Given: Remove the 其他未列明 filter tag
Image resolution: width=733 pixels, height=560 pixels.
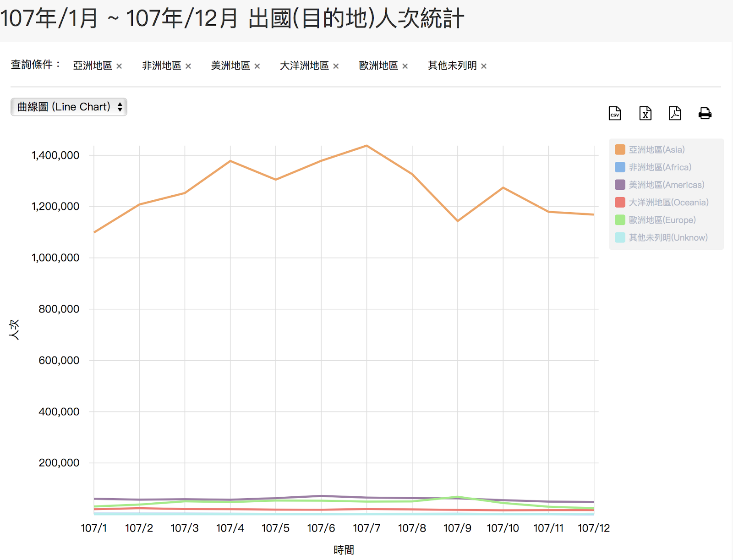Looking at the screenshot, I should pyautogui.click(x=484, y=66).
